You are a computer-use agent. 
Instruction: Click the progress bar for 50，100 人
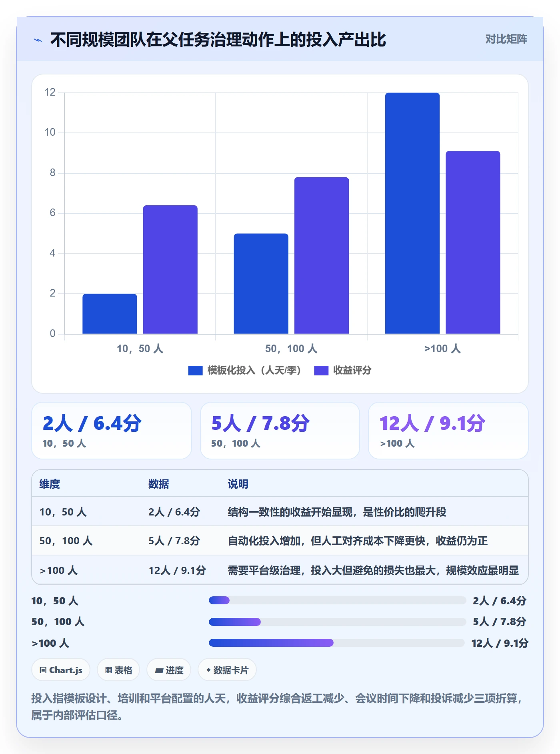(x=337, y=622)
